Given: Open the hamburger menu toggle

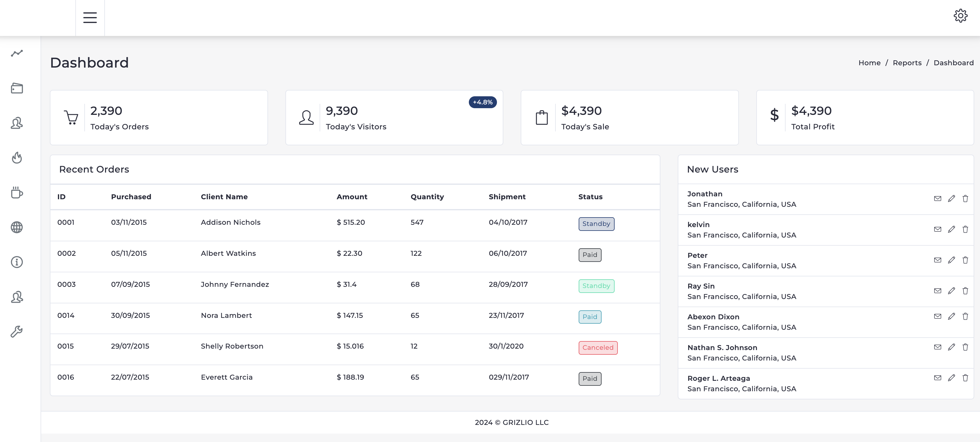Looking at the screenshot, I should (90, 17).
